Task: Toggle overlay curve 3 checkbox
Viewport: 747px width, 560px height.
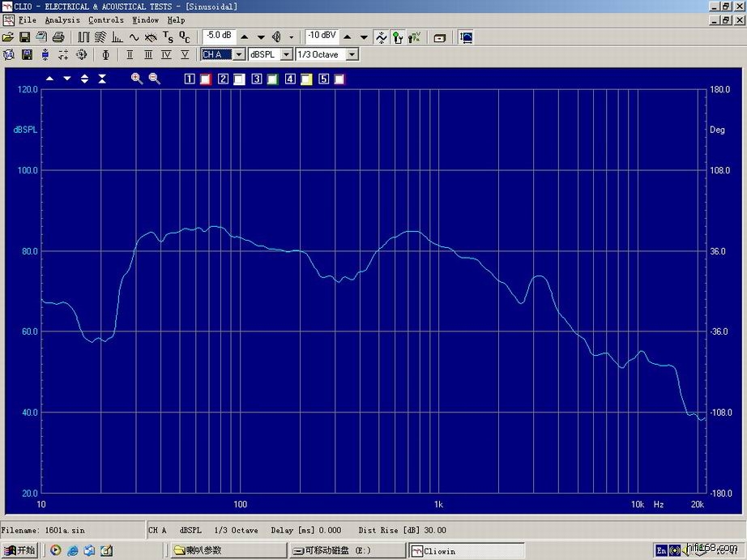Action: 257,79
